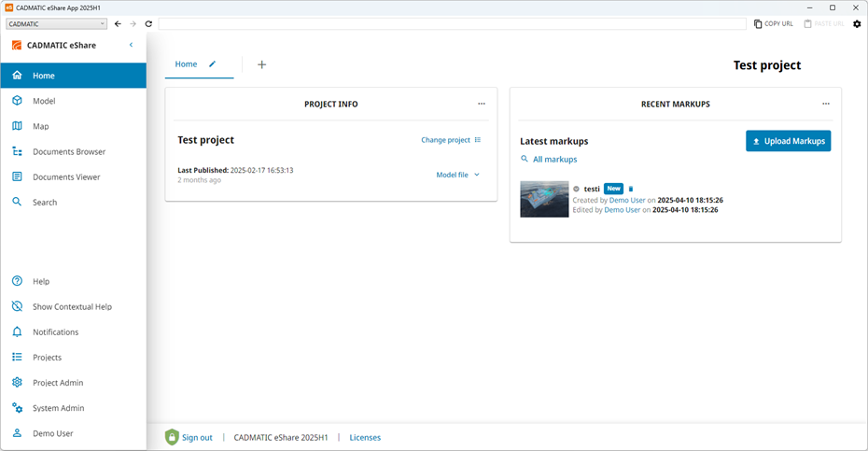This screenshot has width=868, height=451.
Task: Click the Model cube icon
Action: [17, 100]
